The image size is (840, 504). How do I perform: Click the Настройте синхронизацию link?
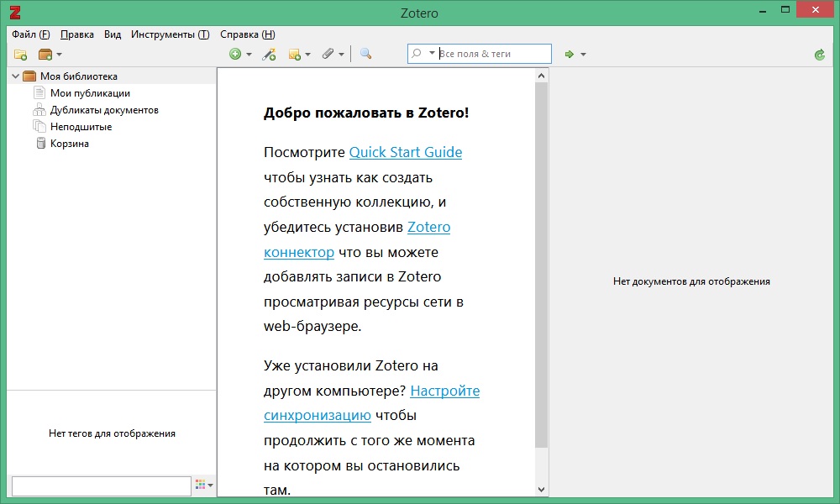444,391
